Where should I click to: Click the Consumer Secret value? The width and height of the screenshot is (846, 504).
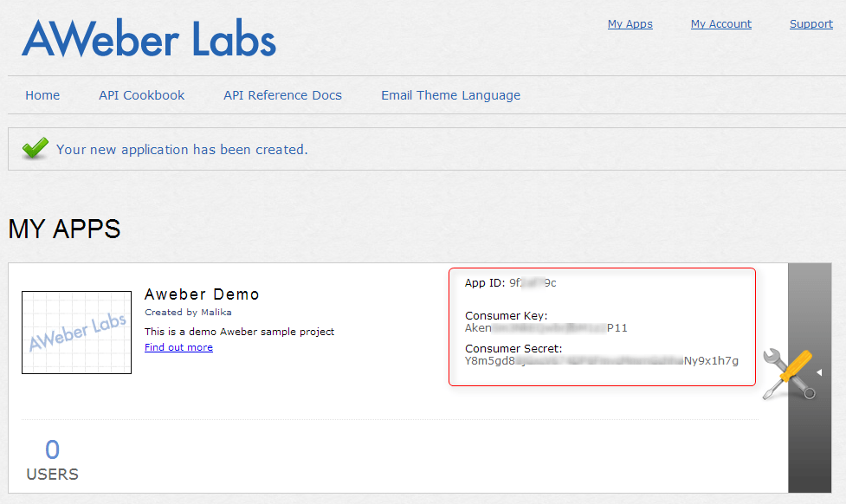(602, 361)
